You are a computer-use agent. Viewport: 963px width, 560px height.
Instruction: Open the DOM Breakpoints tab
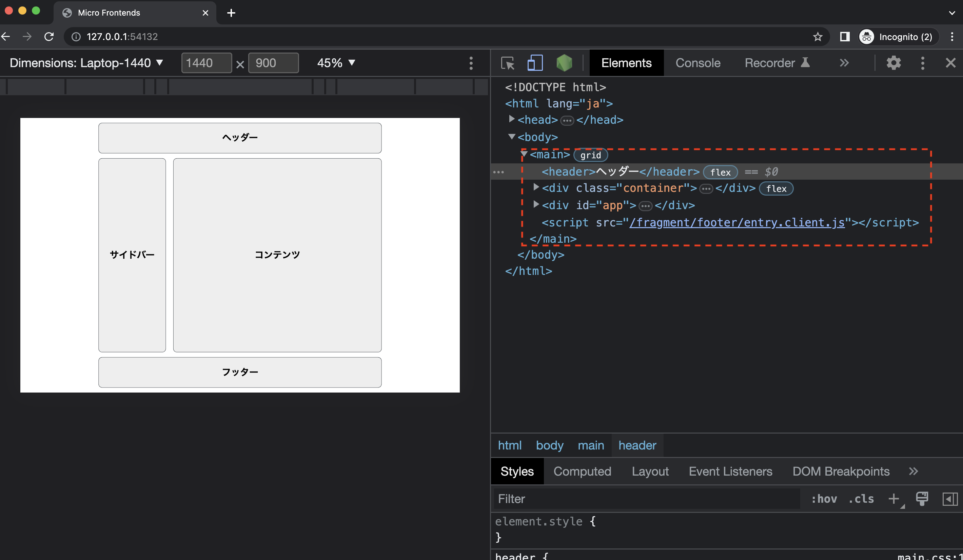(x=841, y=472)
